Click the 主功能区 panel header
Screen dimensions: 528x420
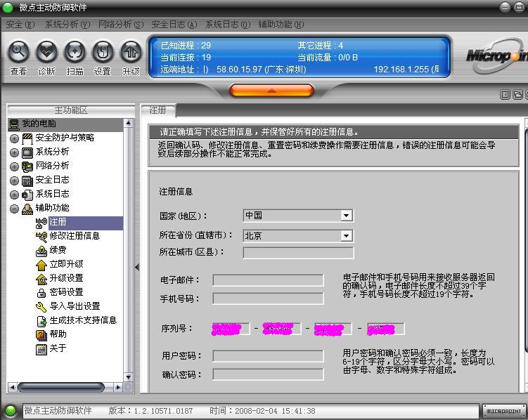coord(71,110)
